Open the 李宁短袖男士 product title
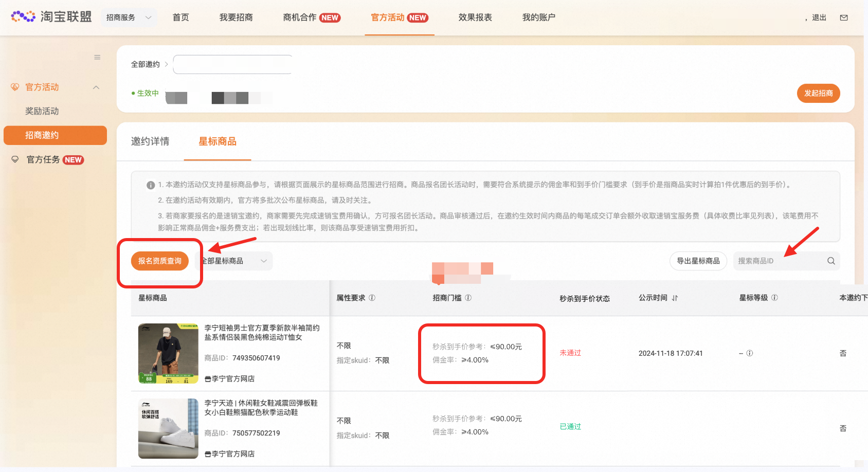The height and width of the screenshot is (472, 868). tap(262, 333)
